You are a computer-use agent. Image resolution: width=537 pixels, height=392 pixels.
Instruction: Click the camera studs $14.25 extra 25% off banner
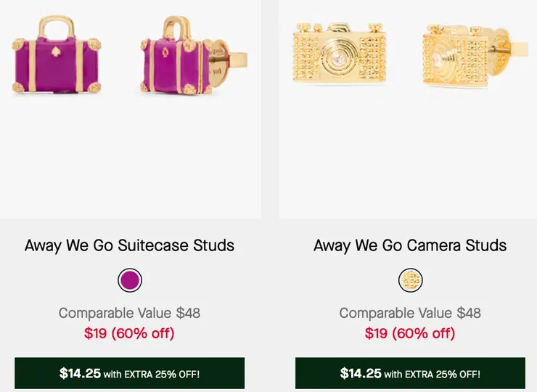[x=410, y=374]
